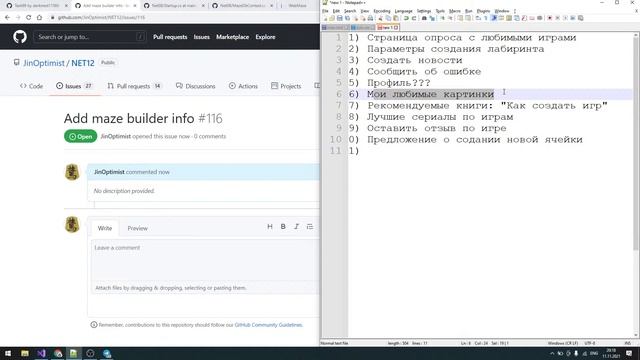This screenshot has width=640, height=360.
Task: Open the Notepad++ Search menu
Action: (x=350, y=11)
